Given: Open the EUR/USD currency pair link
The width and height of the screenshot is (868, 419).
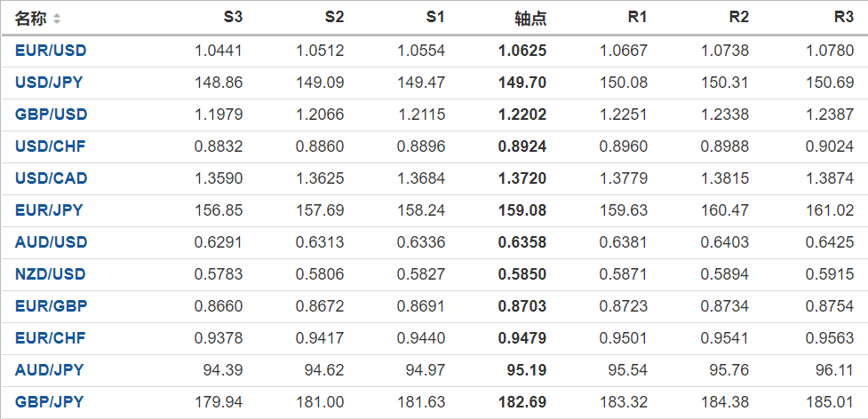Looking at the screenshot, I should click(51, 51).
